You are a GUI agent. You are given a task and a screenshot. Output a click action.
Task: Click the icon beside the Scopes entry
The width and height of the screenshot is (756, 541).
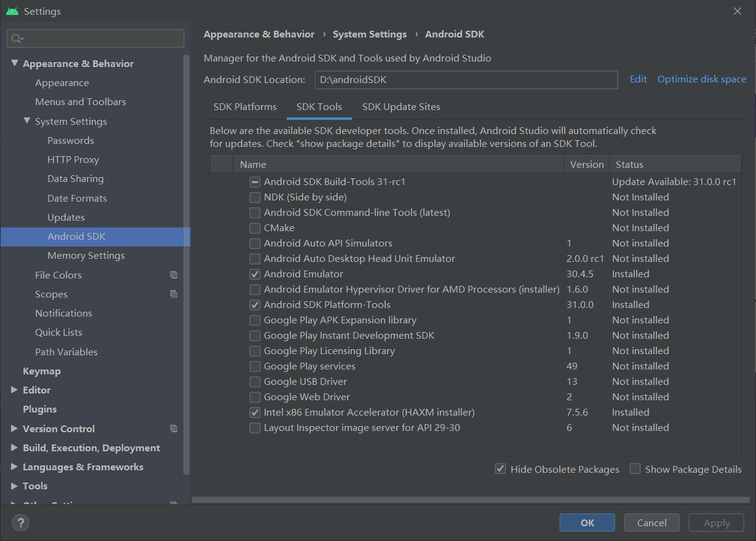pos(173,294)
